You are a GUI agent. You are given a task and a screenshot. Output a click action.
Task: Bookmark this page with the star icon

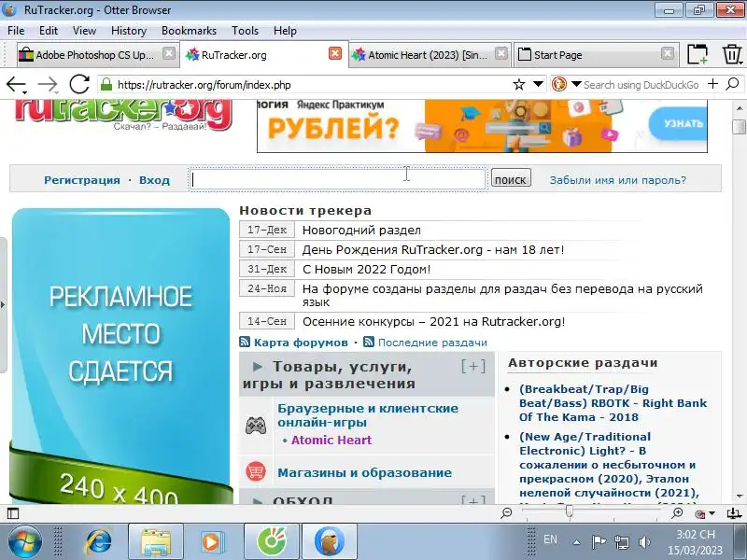pos(519,85)
